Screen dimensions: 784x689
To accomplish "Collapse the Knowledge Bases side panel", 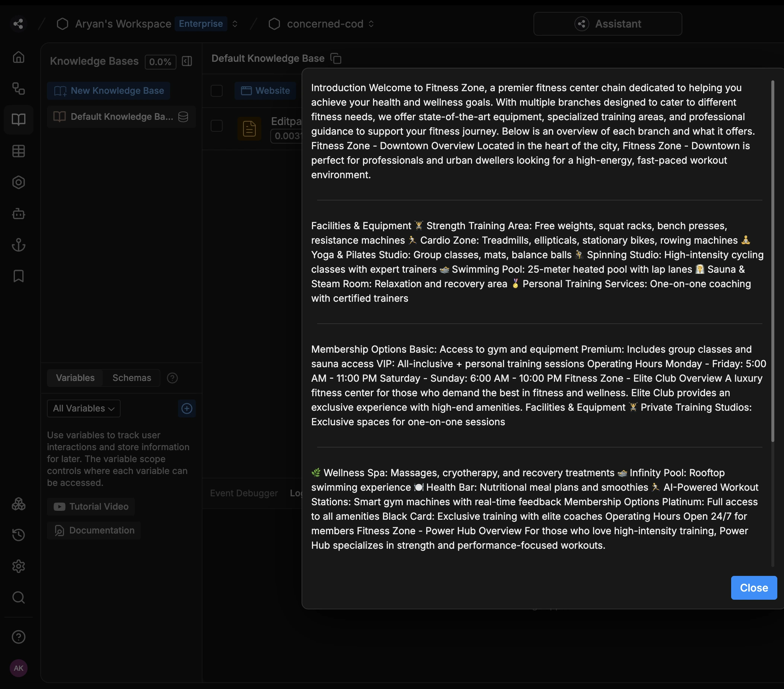I will click(x=187, y=61).
